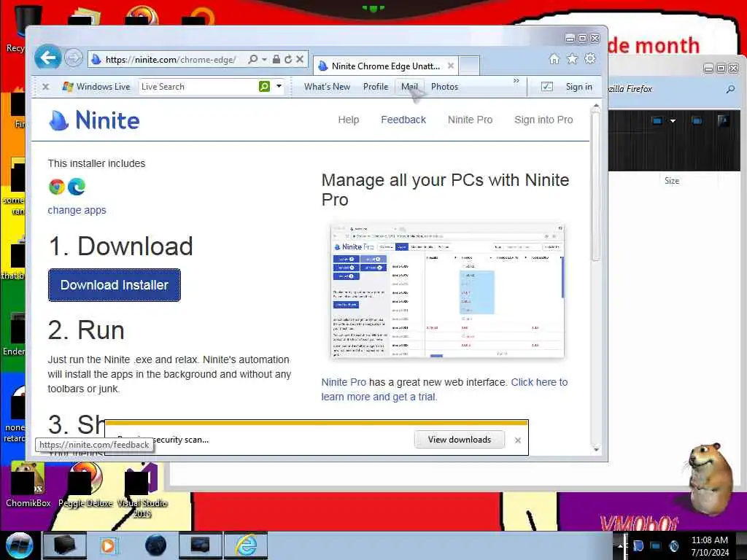
Task: Select the Ninite Chrome Edge tab
Action: click(384, 66)
